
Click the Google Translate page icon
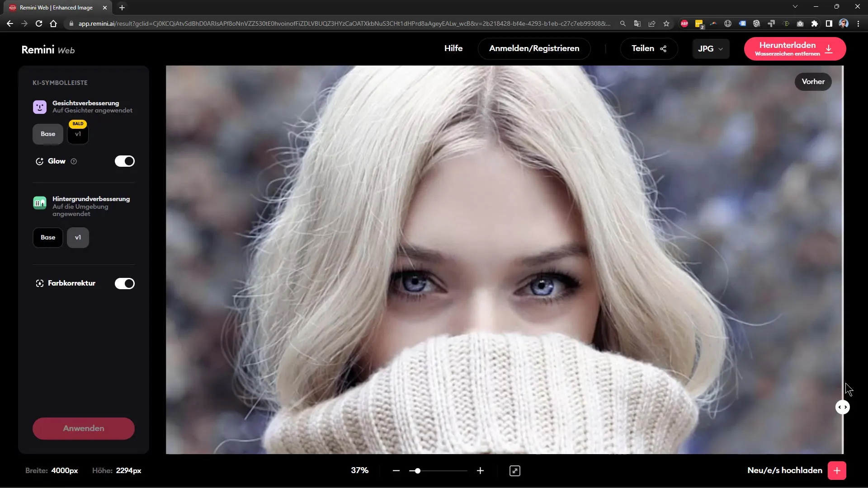[637, 23]
